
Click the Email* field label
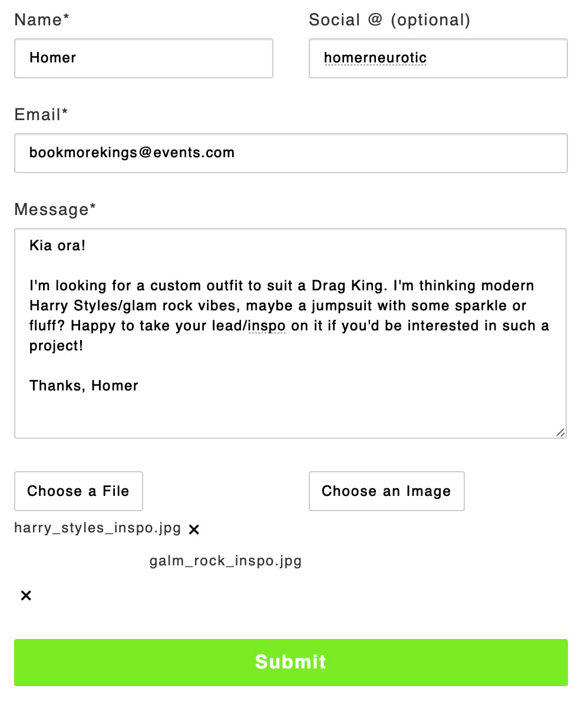point(41,115)
